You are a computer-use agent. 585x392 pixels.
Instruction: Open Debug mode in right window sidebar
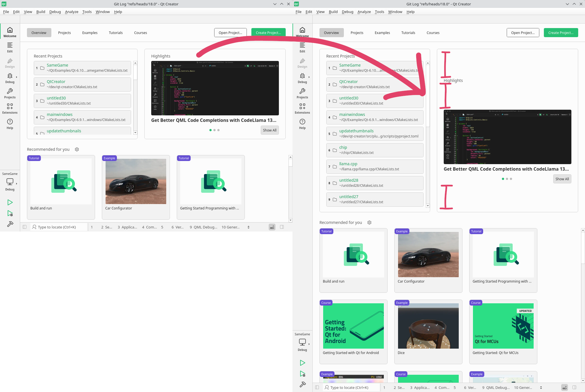[x=302, y=78]
